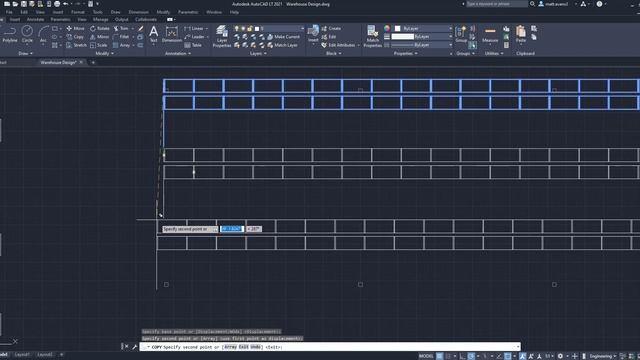This screenshot has width=640, height=360.
Task: Click the Measure tool
Action: point(490,35)
